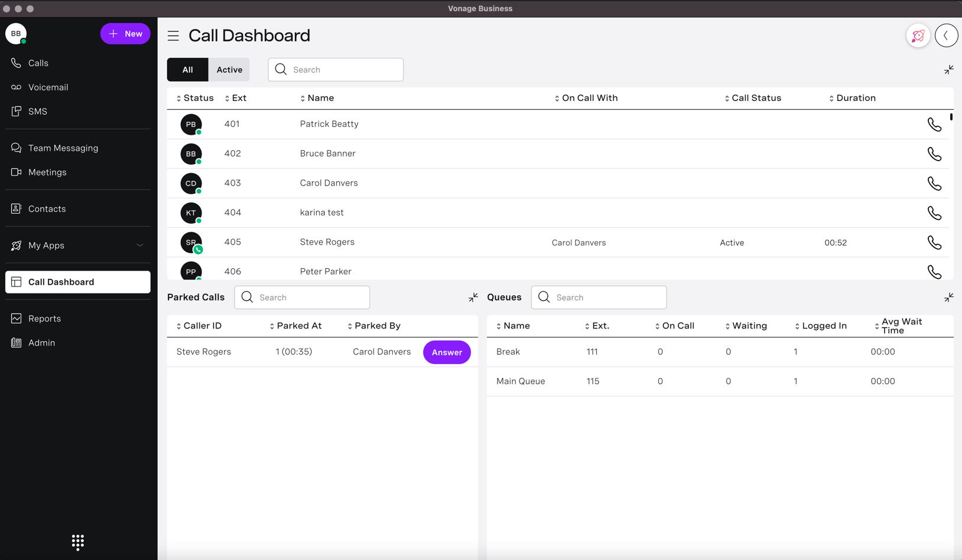Switch to the Active calls tab
The height and width of the screenshot is (560, 962).
[229, 69]
